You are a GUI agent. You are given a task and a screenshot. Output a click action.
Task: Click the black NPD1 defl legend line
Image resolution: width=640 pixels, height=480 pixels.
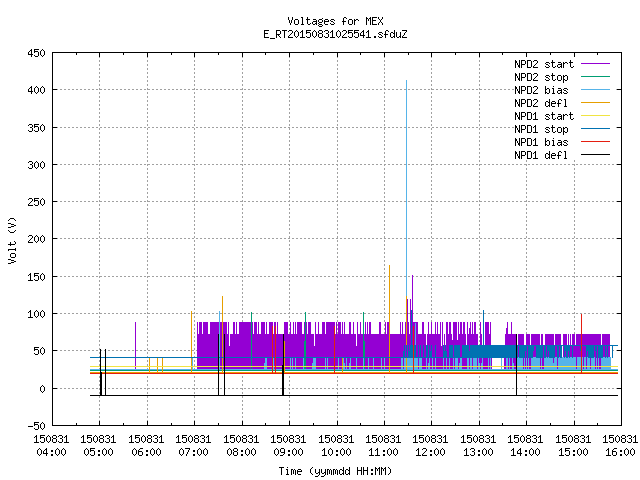point(595,155)
